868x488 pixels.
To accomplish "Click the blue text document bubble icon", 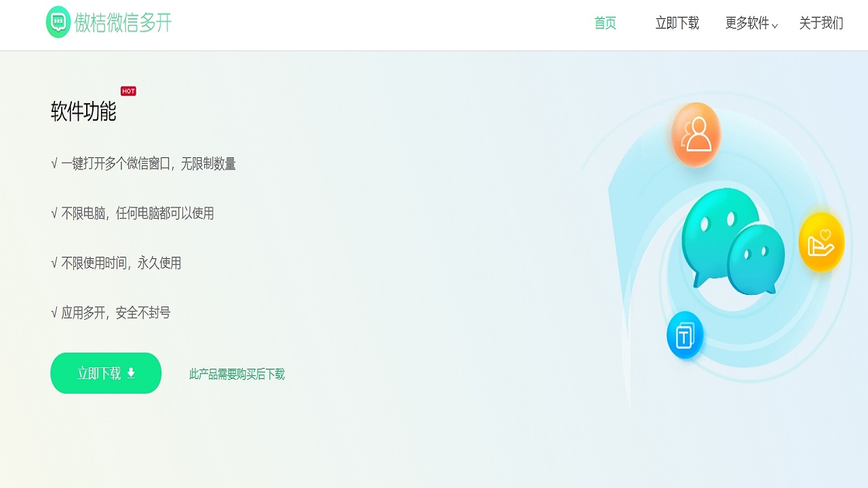I will coord(685,335).
